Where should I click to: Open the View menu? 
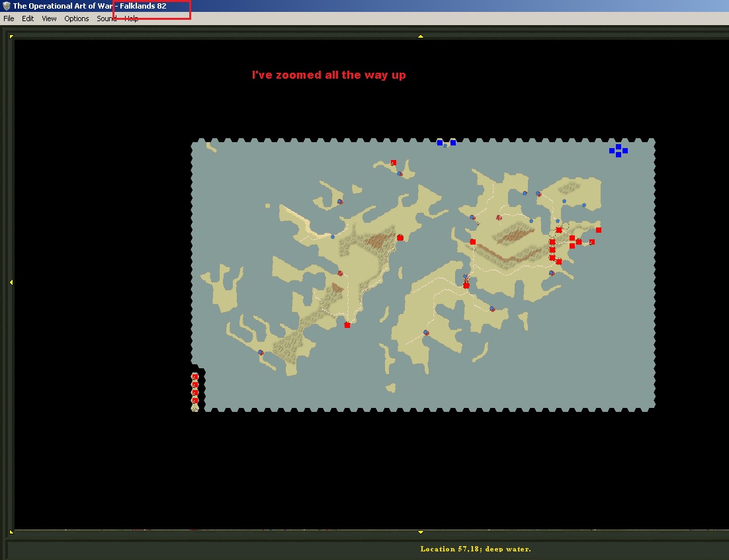point(49,19)
